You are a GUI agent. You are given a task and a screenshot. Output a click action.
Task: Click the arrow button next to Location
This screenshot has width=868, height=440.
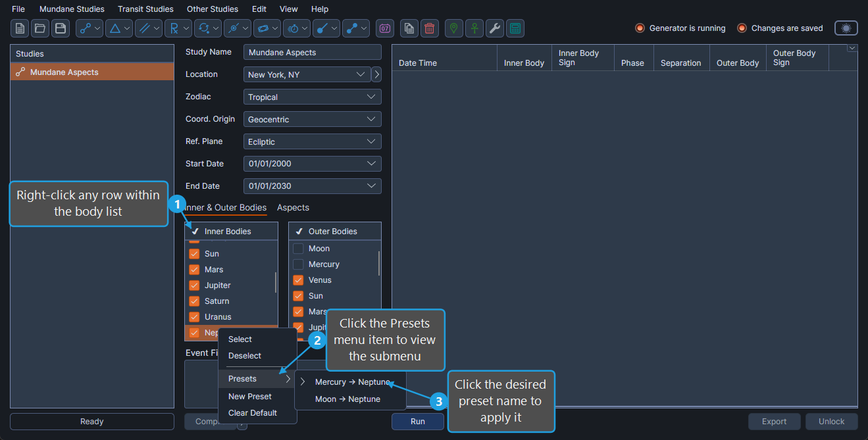[376, 74]
